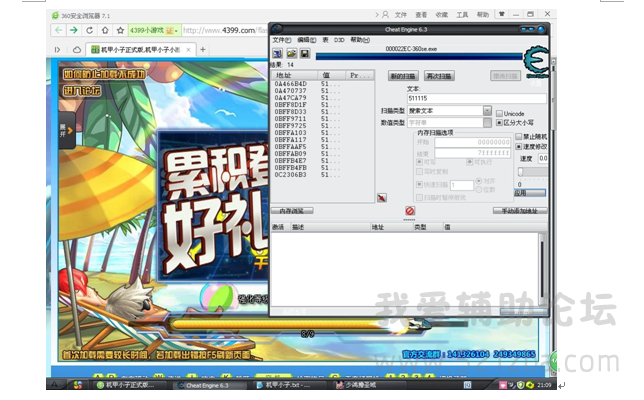
Task: Click the 速度 value input field
Action: coord(543,158)
